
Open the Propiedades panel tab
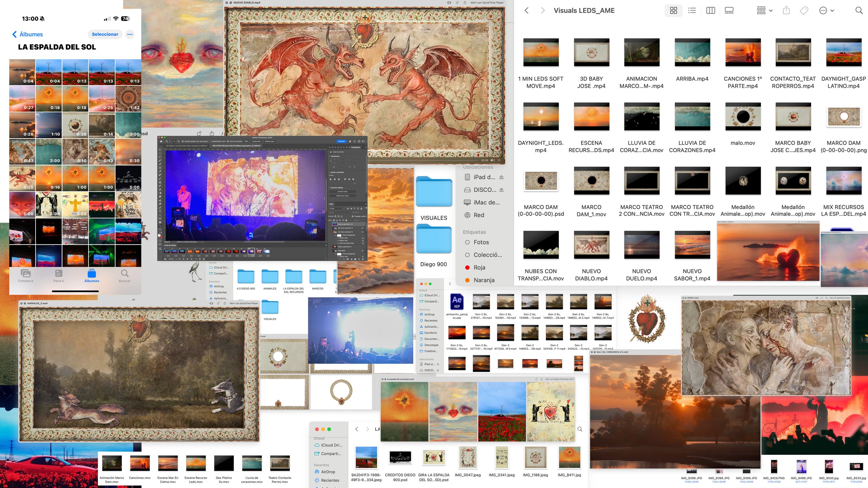356,147
